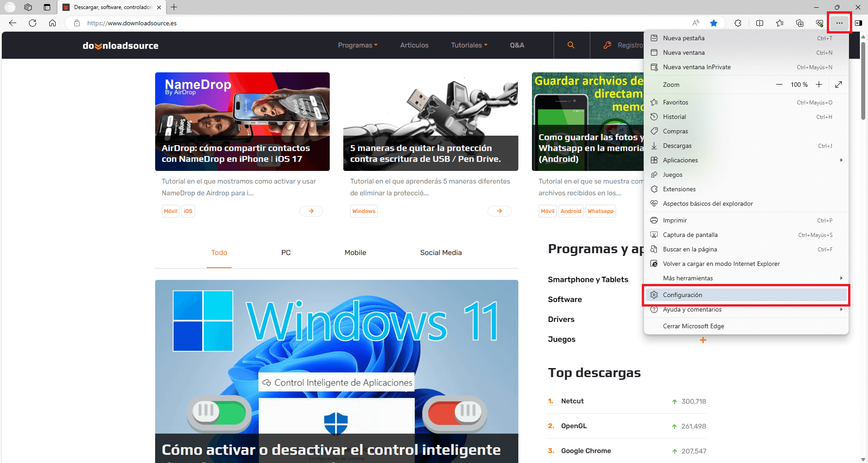Viewport: 868px width, 463px height.
Task: Increase zoom with the plus button
Action: pos(819,85)
